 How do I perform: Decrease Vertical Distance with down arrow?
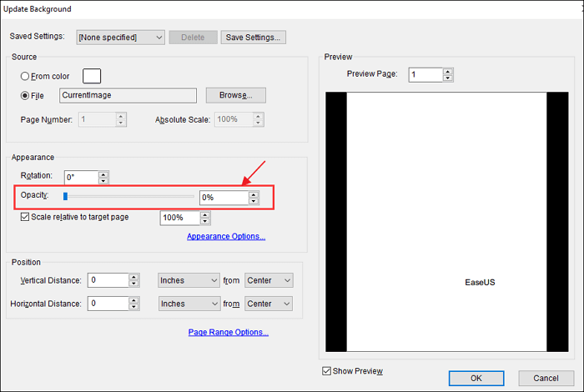click(133, 284)
